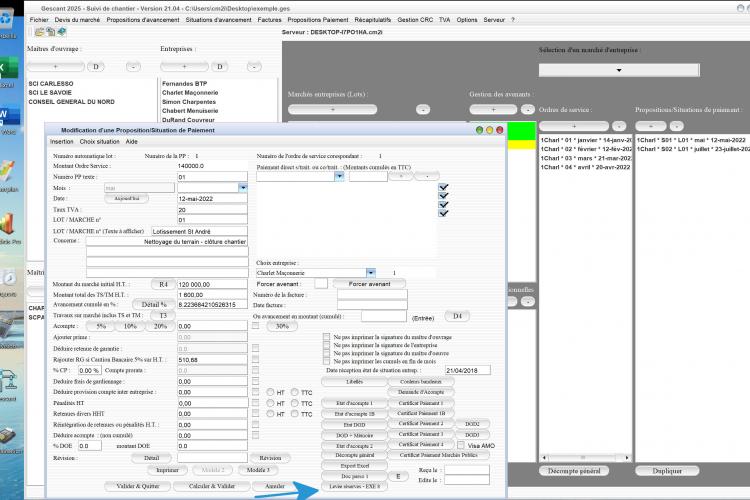Click the Export Excel button
The height and width of the screenshot is (500, 750).
click(354, 466)
